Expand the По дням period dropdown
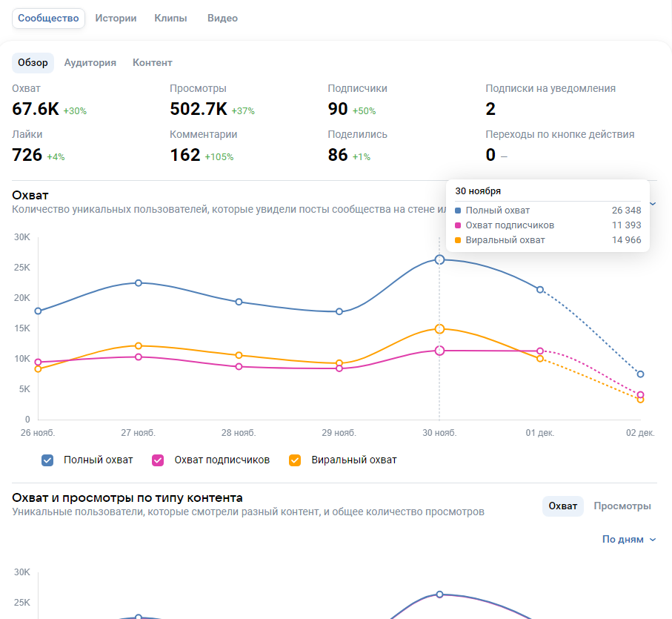This screenshot has height=619, width=672. tap(628, 540)
